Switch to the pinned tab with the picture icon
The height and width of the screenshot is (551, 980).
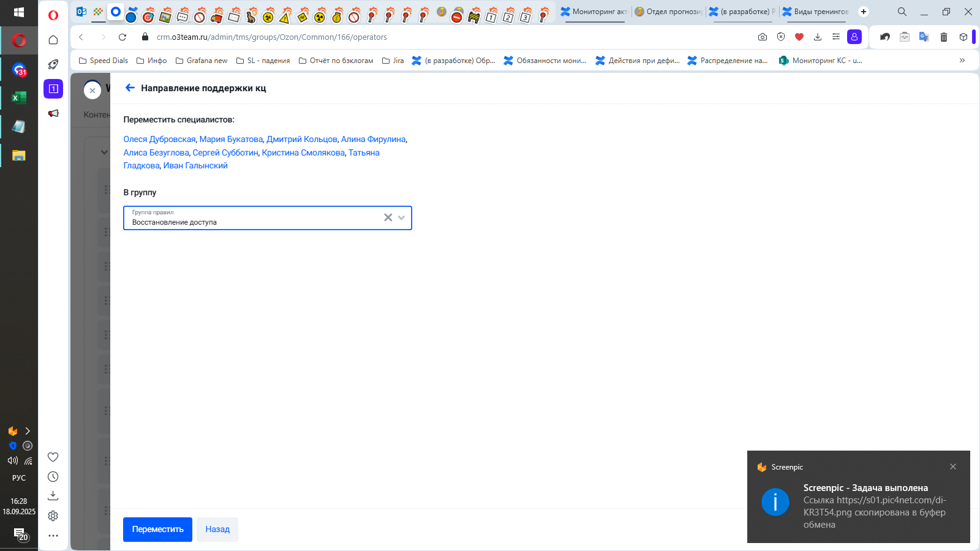point(165,17)
